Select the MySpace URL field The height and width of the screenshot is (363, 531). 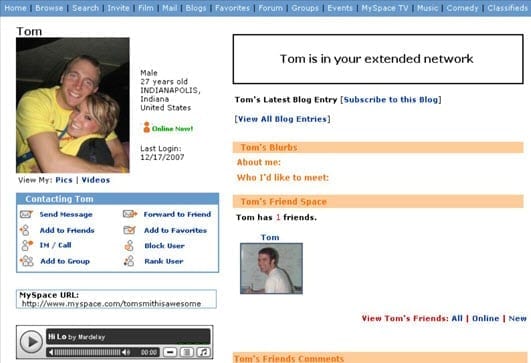[x=116, y=299]
